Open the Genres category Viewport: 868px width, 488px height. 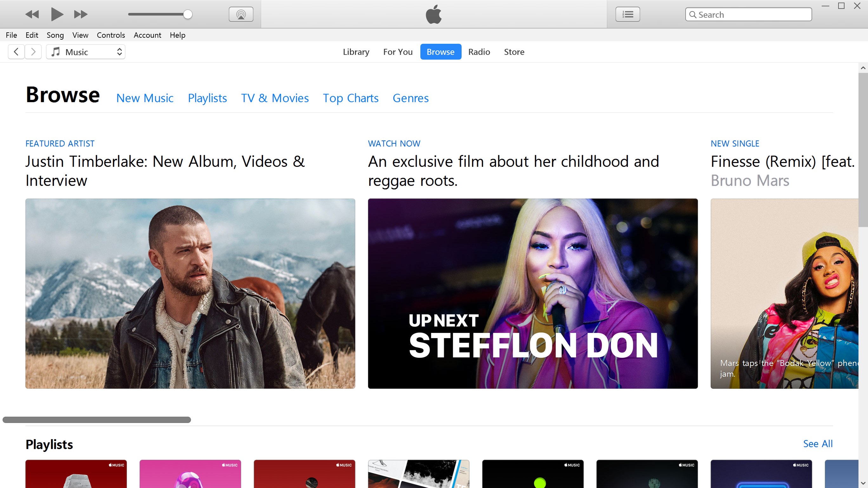[x=411, y=98]
